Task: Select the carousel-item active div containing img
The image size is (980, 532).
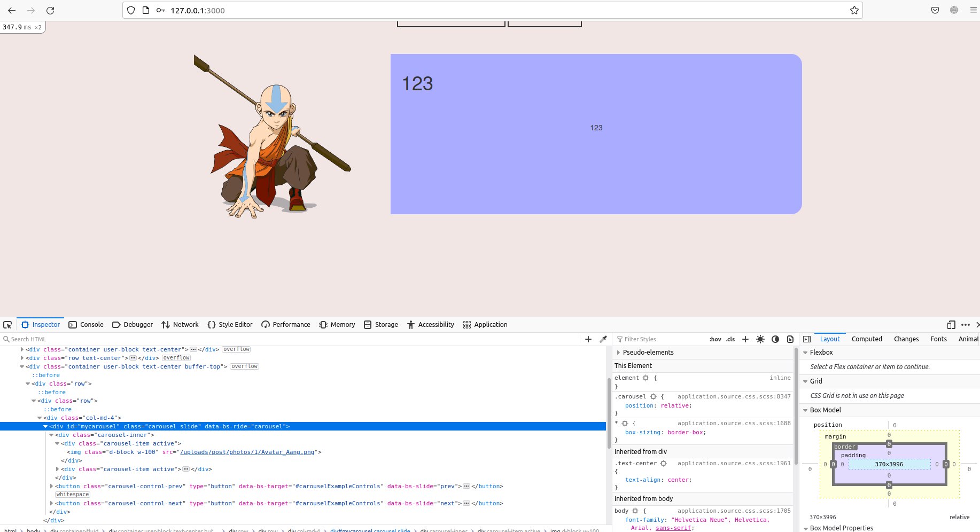Action: click(x=121, y=444)
